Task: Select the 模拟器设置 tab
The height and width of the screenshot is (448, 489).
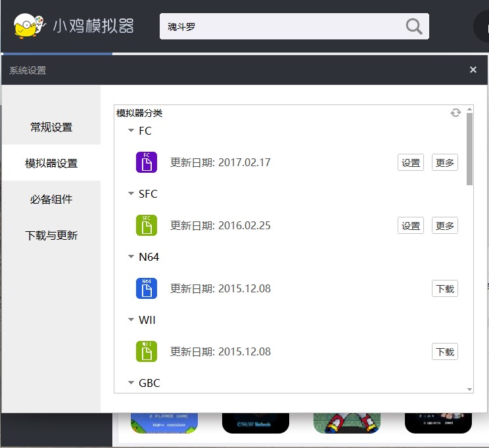Action: pos(51,163)
